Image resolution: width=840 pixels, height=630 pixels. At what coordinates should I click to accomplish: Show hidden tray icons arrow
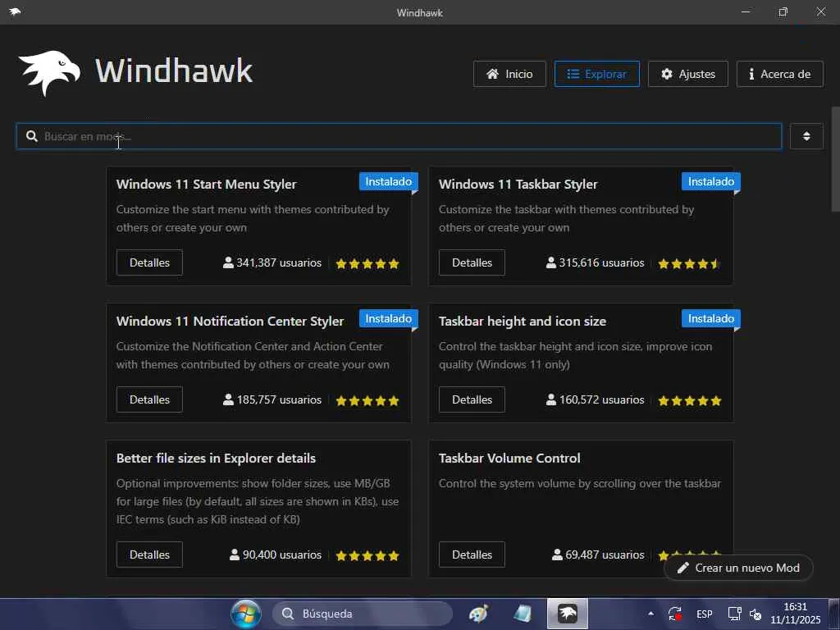tap(651, 614)
